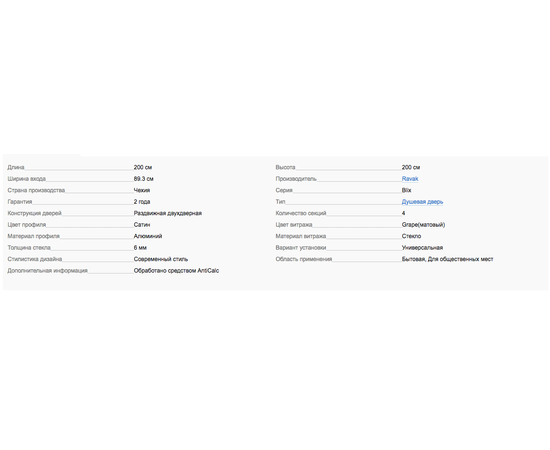The height and width of the screenshot is (450, 550).
Task: Select the Универсальная installation variant value
Action: tap(422, 248)
